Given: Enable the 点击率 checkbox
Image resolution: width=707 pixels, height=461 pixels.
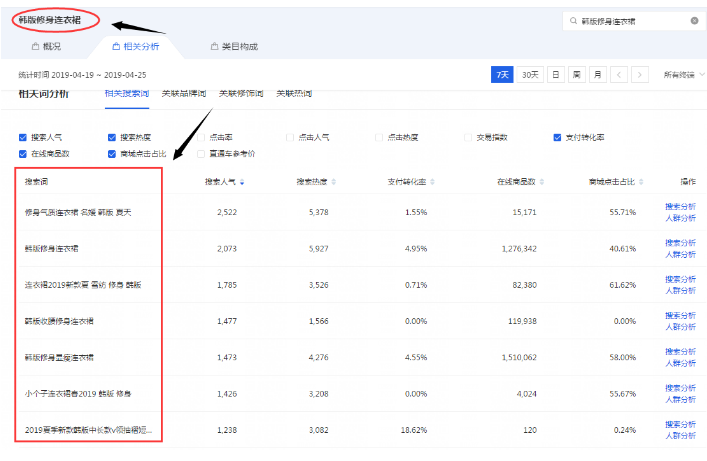Looking at the screenshot, I should coord(201,138).
